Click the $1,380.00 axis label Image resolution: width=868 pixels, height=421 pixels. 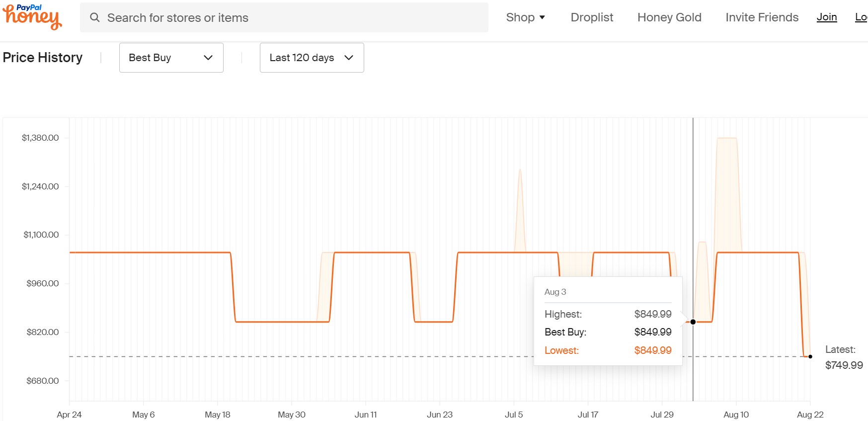pos(40,138)
